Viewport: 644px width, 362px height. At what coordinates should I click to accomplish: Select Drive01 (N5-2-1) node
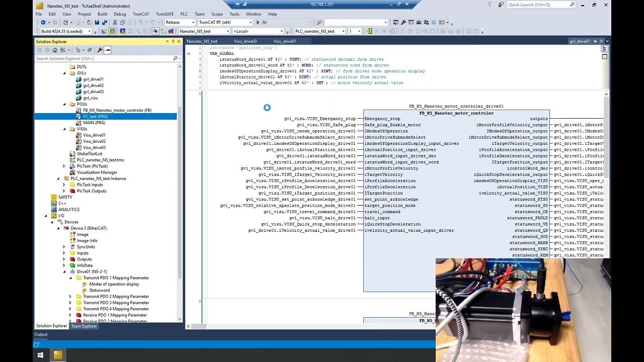click(x=92, y=271)
